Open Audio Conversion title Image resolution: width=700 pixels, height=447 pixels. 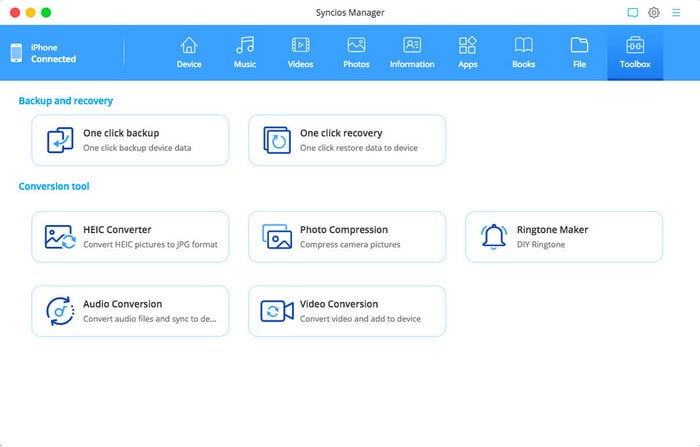tap(122, 304)
